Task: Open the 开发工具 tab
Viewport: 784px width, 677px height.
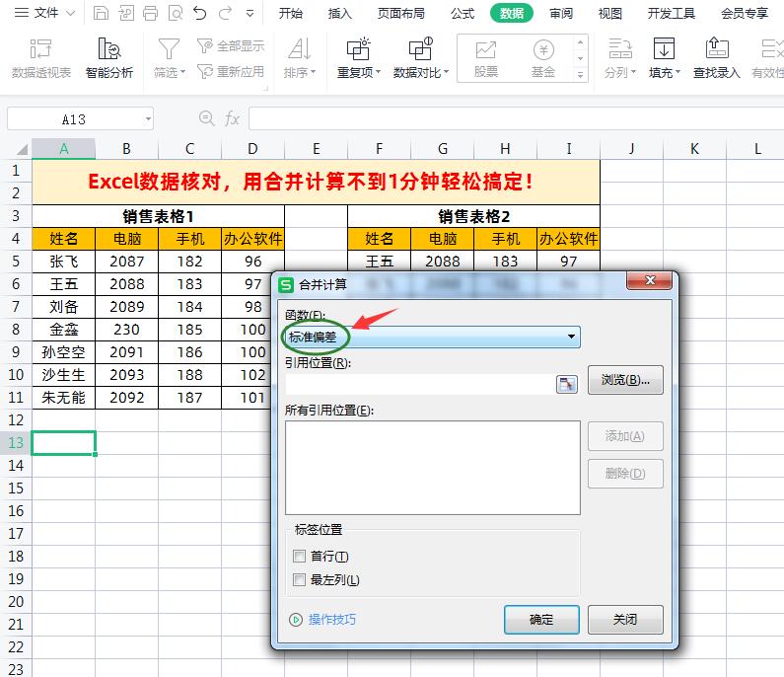Action: 672,13
